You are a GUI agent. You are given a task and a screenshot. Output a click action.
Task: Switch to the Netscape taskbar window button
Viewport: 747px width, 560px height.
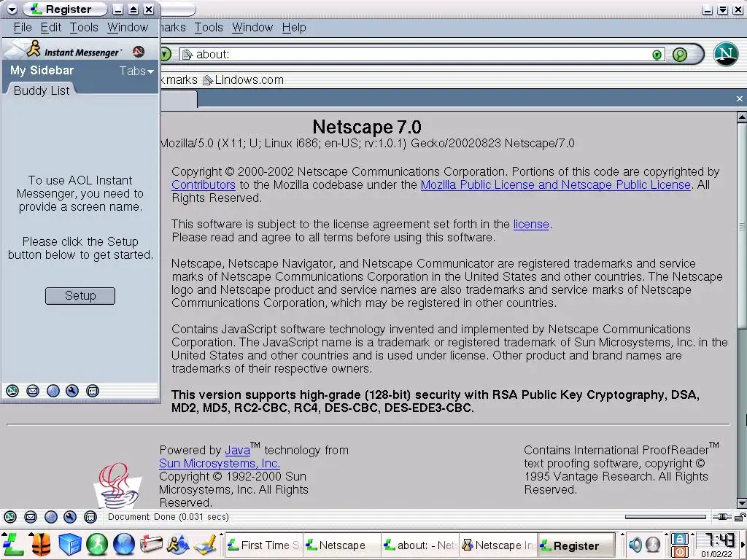click(x=342, y=545)
